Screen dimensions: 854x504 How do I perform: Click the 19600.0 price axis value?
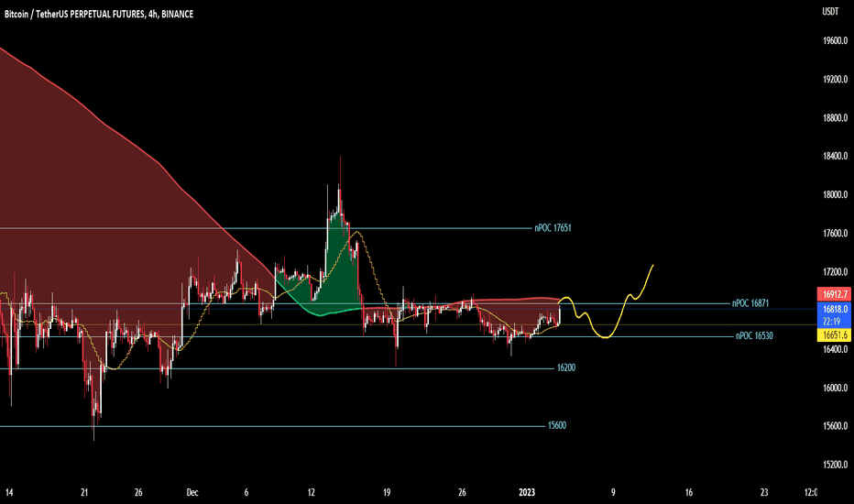[x=835, y=40]
